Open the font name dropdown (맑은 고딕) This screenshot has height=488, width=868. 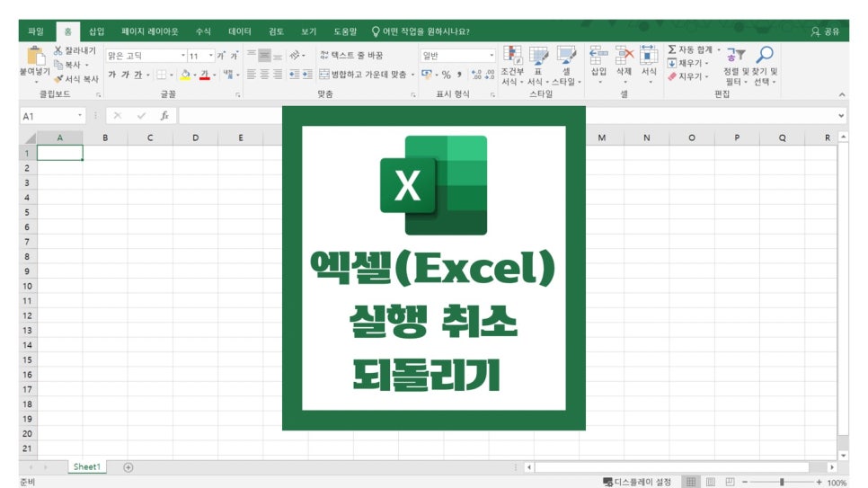point(183,56)
